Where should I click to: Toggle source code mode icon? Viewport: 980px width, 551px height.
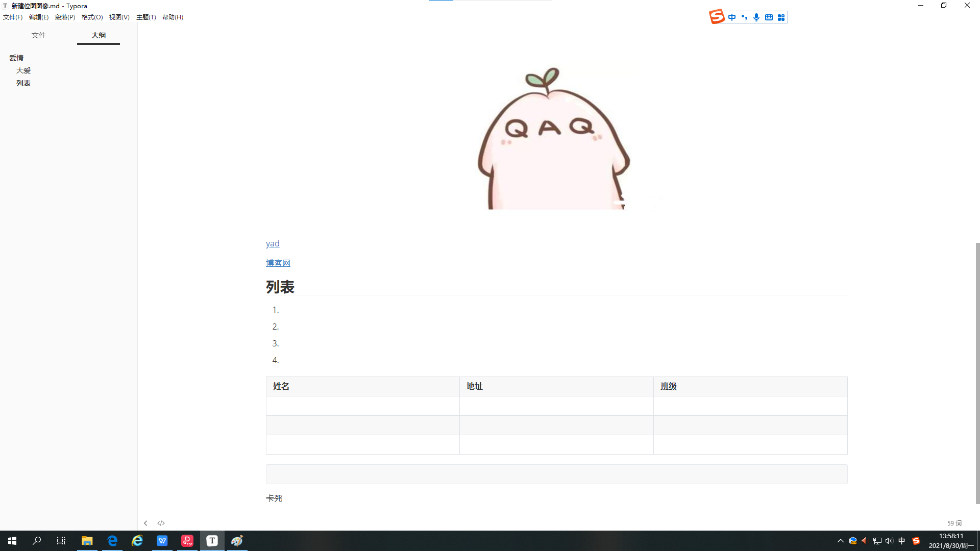coord(161,523)
